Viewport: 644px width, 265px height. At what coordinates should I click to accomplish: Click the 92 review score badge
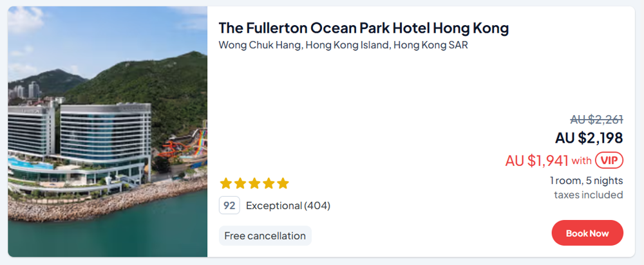(229, 206)
